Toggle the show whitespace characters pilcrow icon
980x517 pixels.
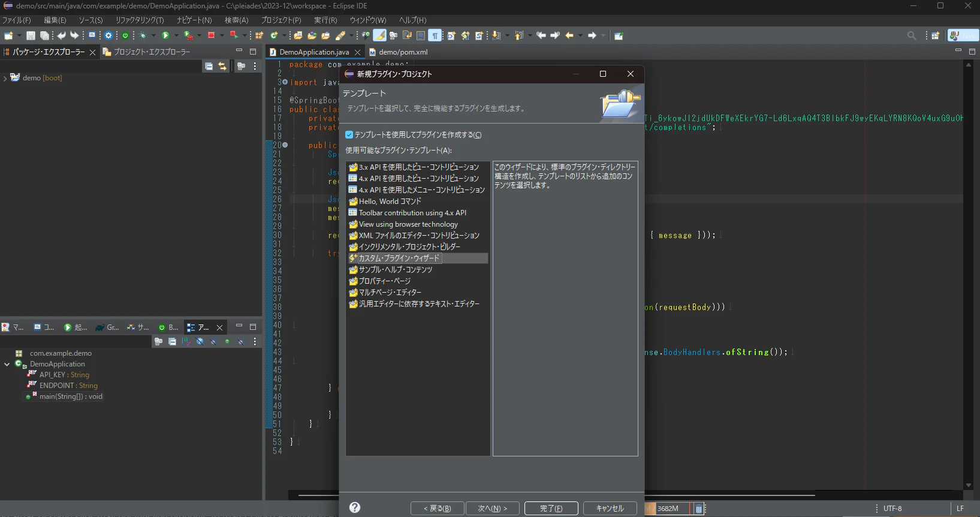(x=435, y=36)
